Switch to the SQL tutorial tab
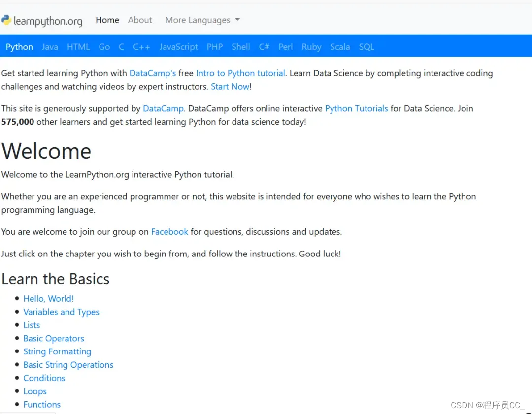The width and height of the screenshot is (532, 414). [366, 47]
